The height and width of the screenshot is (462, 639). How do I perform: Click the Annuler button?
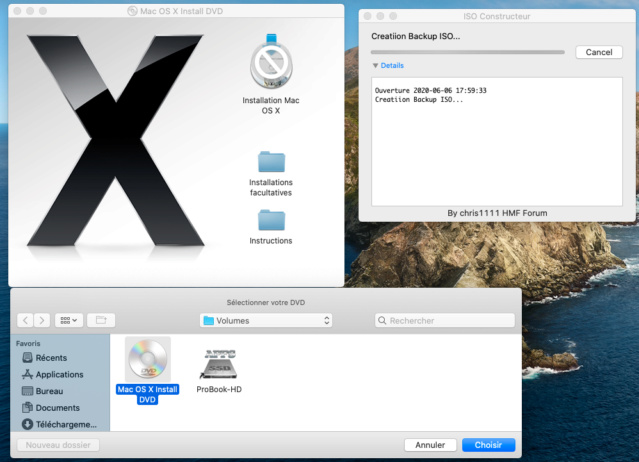[x=430, y=445]
